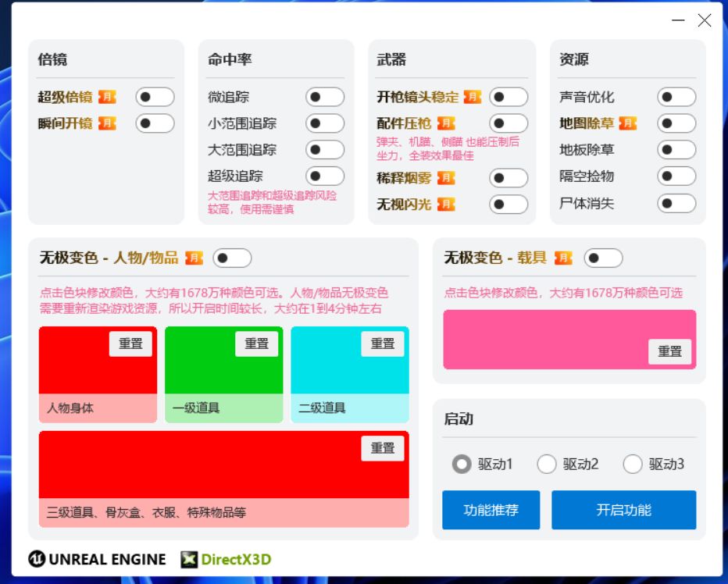The height and width of the screenshot is (584, 728).
Task: Reset the 一级道具 color with 重置
Action: tap(256, 344)
